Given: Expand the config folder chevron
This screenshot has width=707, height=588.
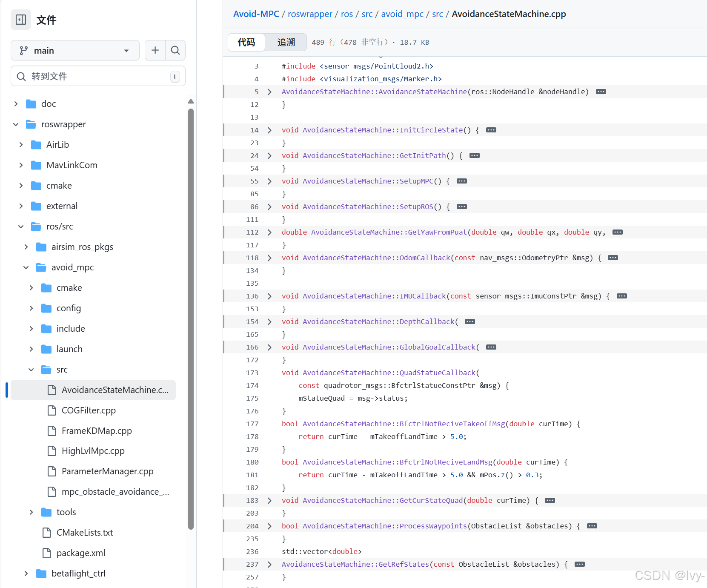Looking at the screenshot, I should (x=31, y=308).
